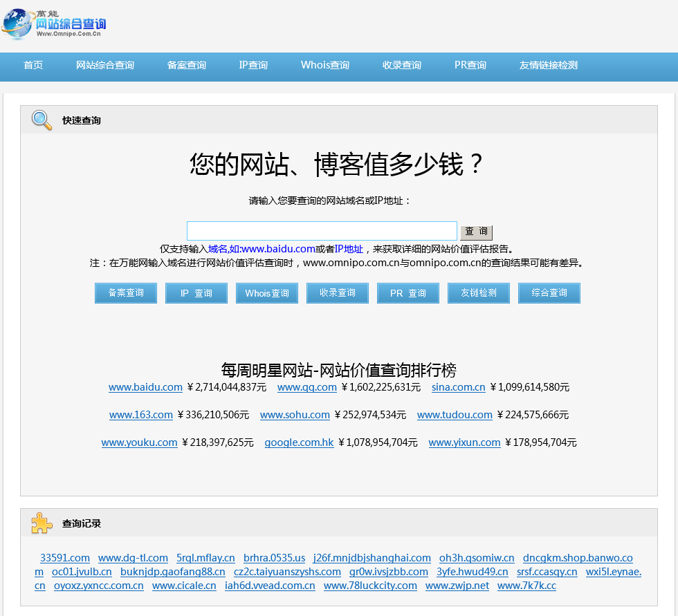Open the www.78luckcity.com query record
Viewport: 678px width, 616px height.
pyautogui.click(x=370, y=586)
